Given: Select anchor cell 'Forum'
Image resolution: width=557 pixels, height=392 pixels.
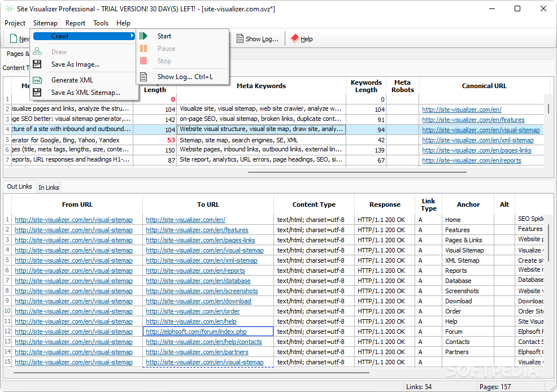Looking at the screenshot, I should [468, 332].
